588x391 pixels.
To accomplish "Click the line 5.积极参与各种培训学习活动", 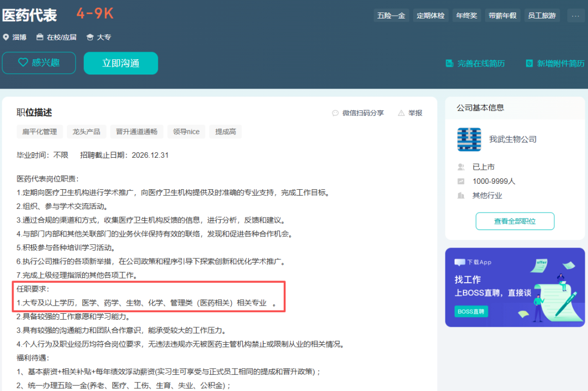I will (66, 247).
